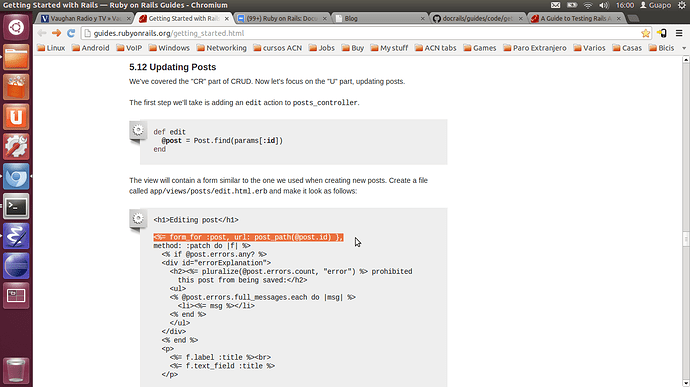
Task: Open the 16:00 clock menu
Action: [x=625, y=5]
